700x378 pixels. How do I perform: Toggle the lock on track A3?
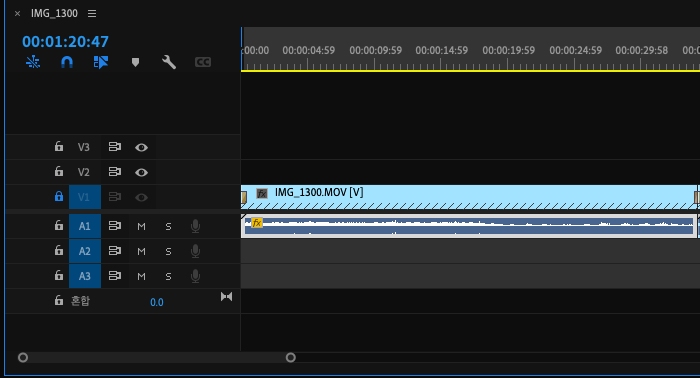coord(58,275)
